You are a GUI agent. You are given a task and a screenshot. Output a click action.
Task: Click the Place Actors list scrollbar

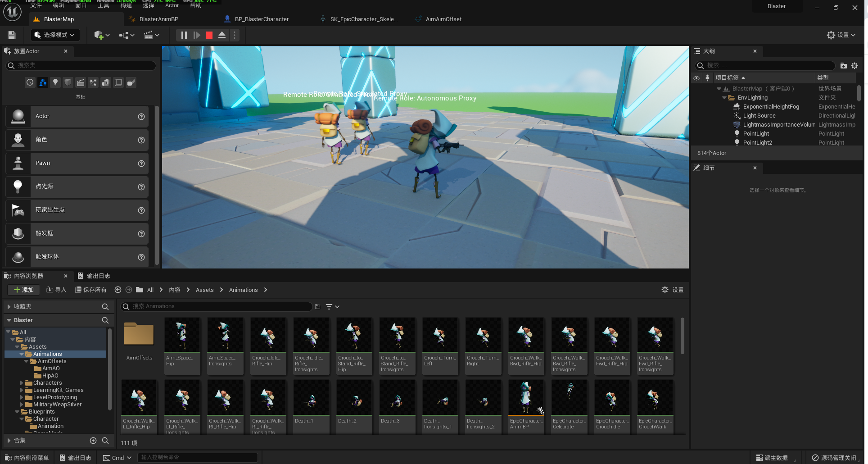click(x=157, y=185)
